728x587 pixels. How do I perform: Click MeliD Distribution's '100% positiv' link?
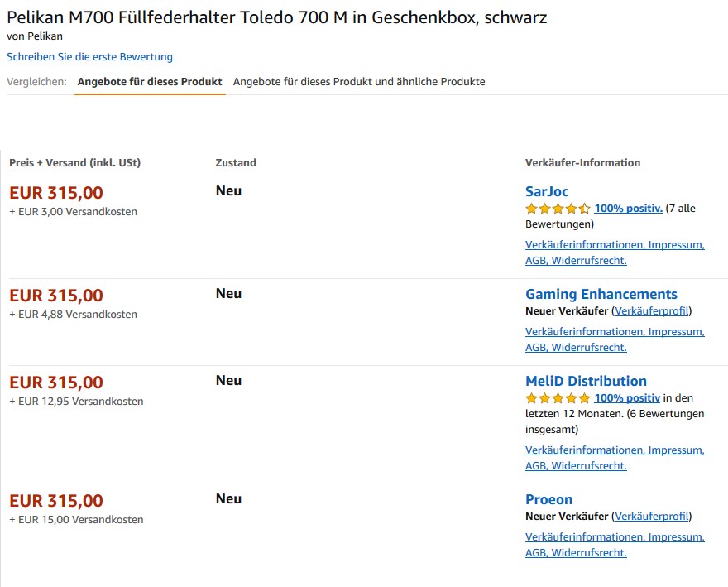627,398
